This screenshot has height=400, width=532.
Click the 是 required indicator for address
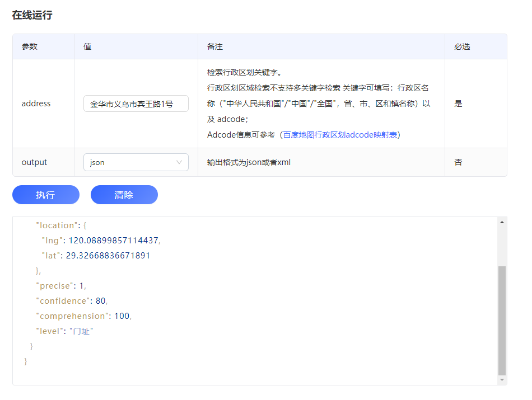coord(458,103)
